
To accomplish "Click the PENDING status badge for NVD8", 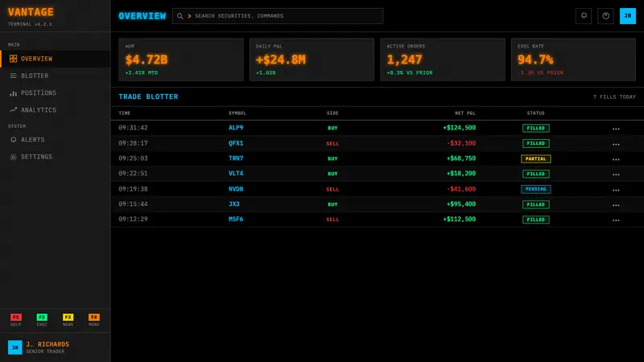I will (x=535, y=189).
